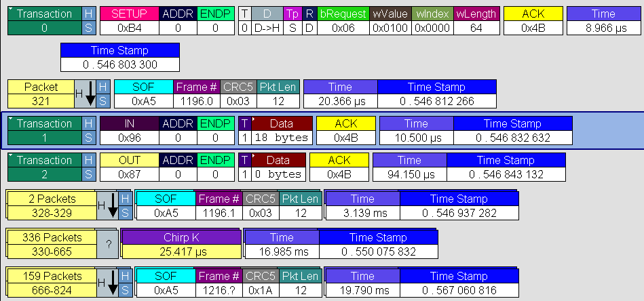Collapse Transaction 0 using its header triangle
This screenshot has width=644, height=301.
11,9
